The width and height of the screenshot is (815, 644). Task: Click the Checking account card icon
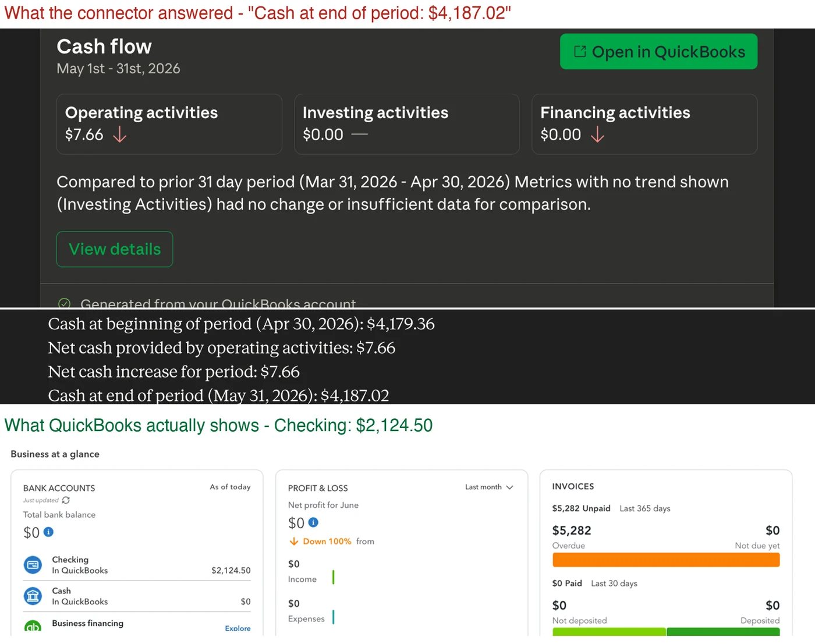[x=33, y=564]
